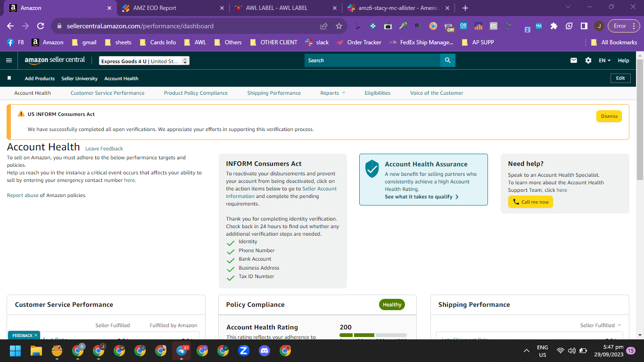Screen dimensions: 644x362
Task: Switch to the AMZ EOD Report tab
Action: coord(173,8)
